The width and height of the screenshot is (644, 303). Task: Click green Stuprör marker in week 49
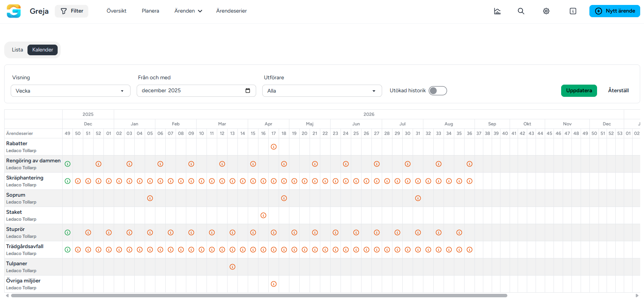(68, 232)
